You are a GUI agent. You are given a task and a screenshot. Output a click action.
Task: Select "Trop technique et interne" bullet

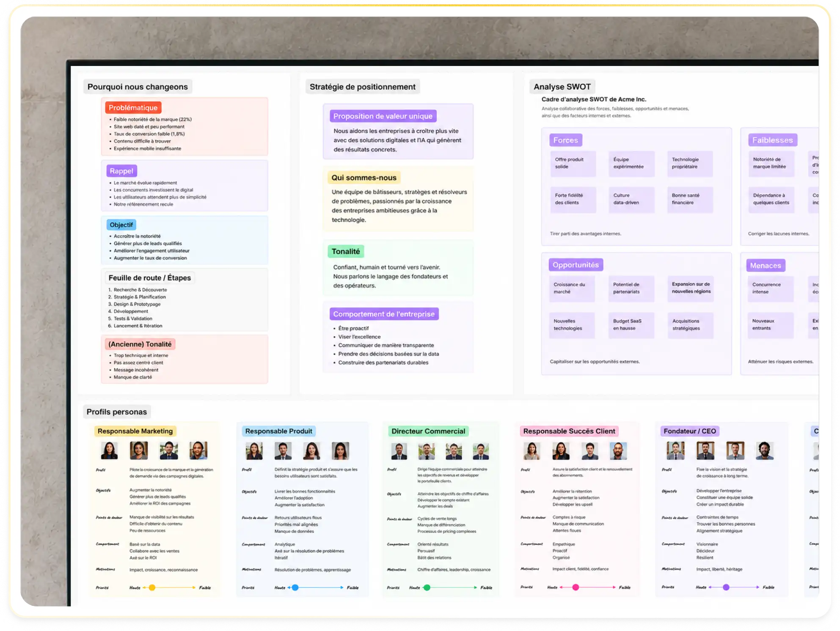pos(141,356)
